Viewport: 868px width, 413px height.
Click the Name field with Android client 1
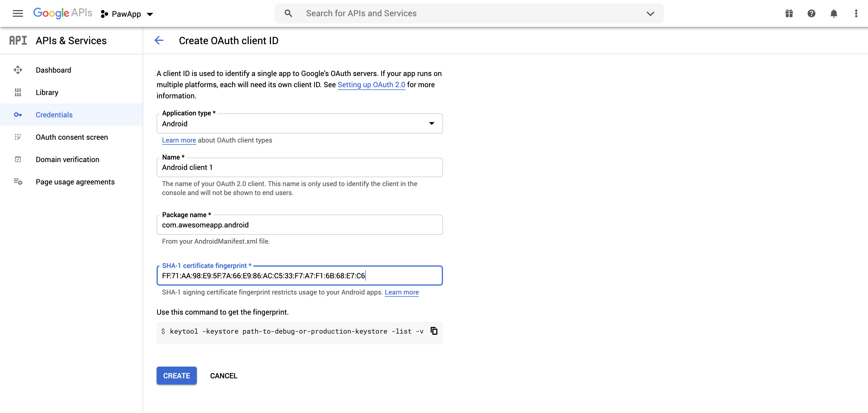click(x=299, y=167)
